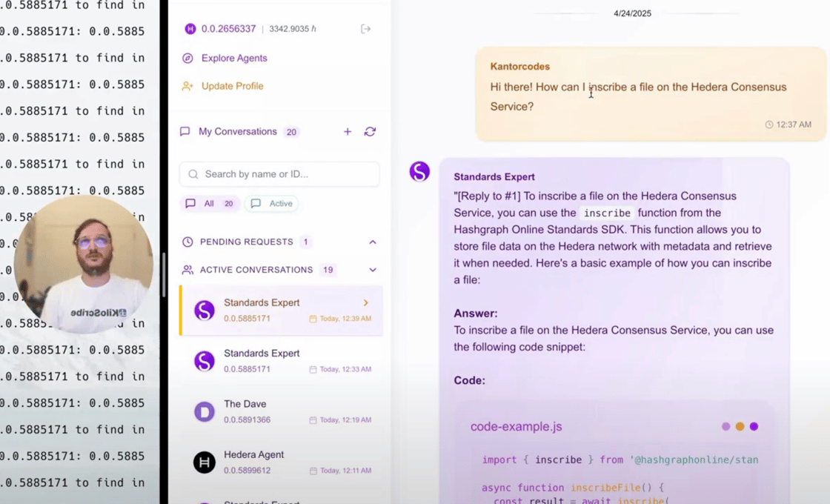Click the Standards Expert name in chat reply
Image resolution: width=830 pixels, height=504 pixels.
[x=494, y=177]
